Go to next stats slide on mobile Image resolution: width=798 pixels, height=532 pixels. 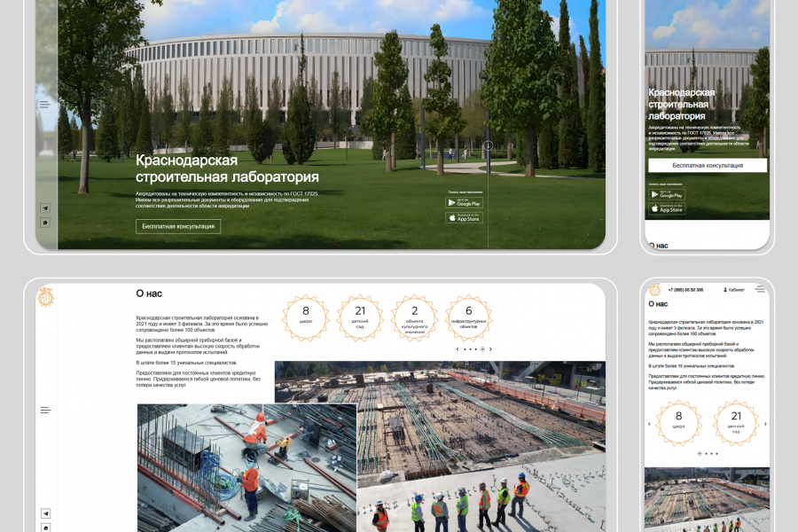765,424
